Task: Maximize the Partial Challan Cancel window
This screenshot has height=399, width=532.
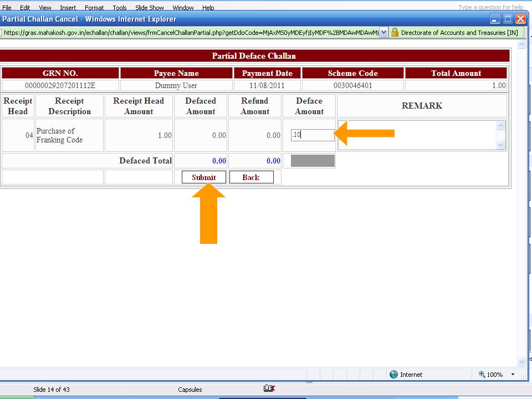Action: (508, 19)
